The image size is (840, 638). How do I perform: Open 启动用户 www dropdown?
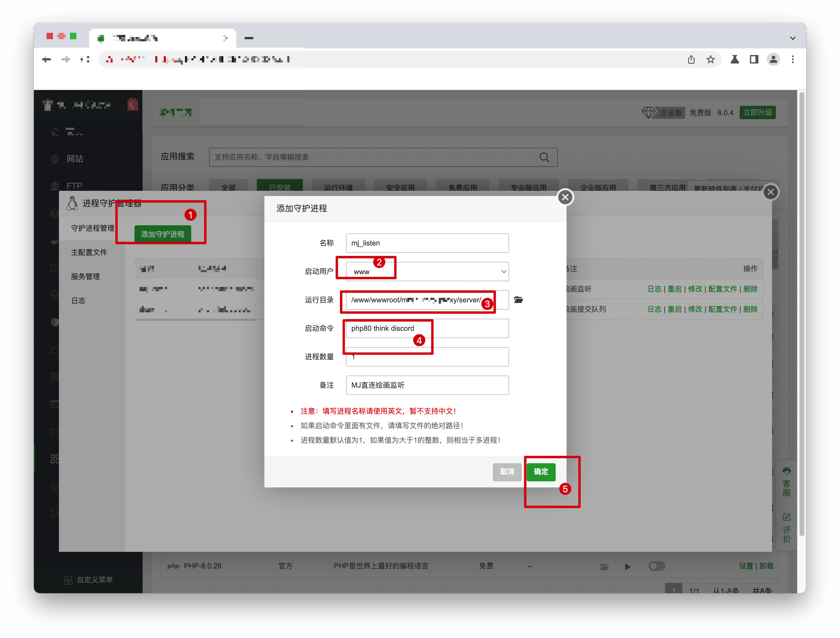pyautogui.click(x=427, y=272)
